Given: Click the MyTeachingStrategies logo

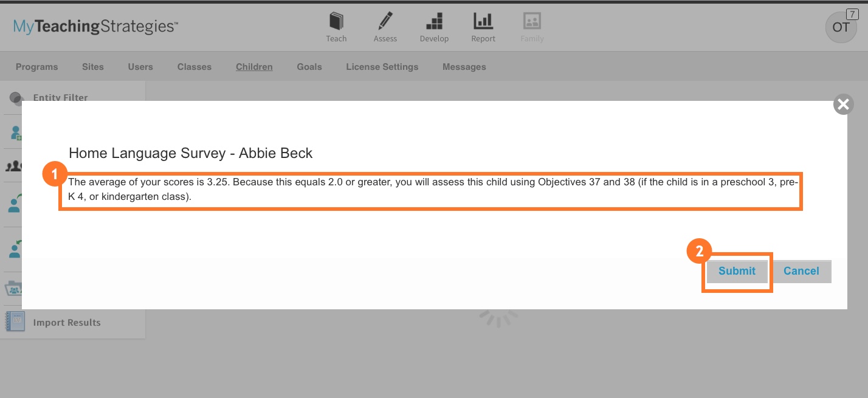Looking at the screenshot, I should click(x=95, y=27).
